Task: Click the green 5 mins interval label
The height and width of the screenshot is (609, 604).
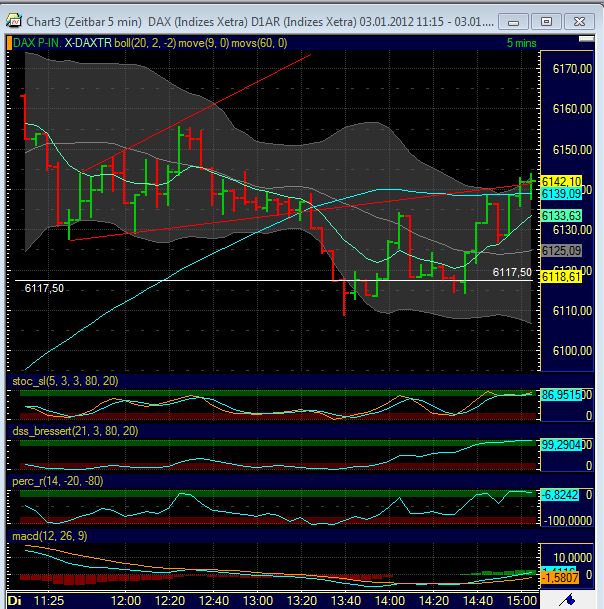Action: (x=521, y=43)
